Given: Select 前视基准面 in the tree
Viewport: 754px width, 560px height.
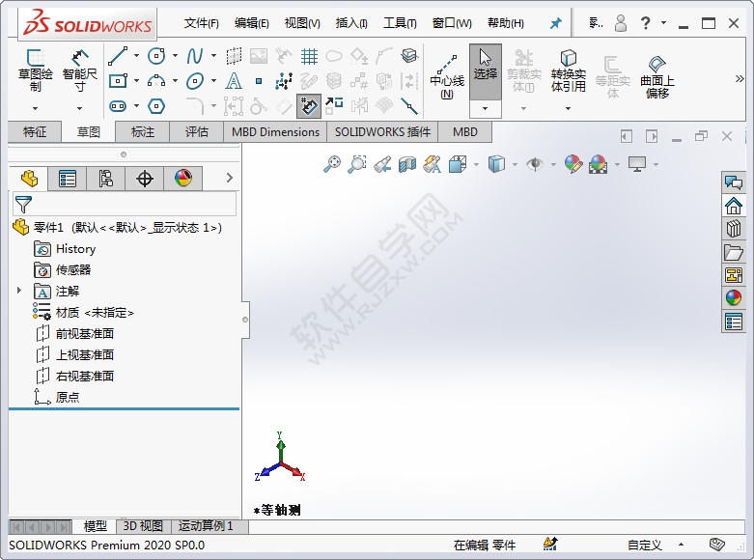Looking at the screenshot, I should click(85, 333).
